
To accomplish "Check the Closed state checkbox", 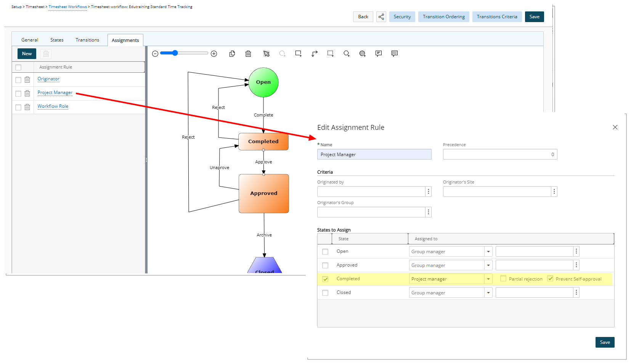I will [325, 293].
